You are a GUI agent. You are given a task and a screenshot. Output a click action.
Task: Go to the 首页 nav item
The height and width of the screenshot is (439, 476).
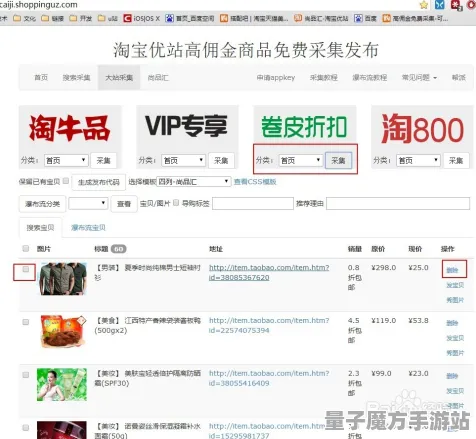tap(41, 78)
